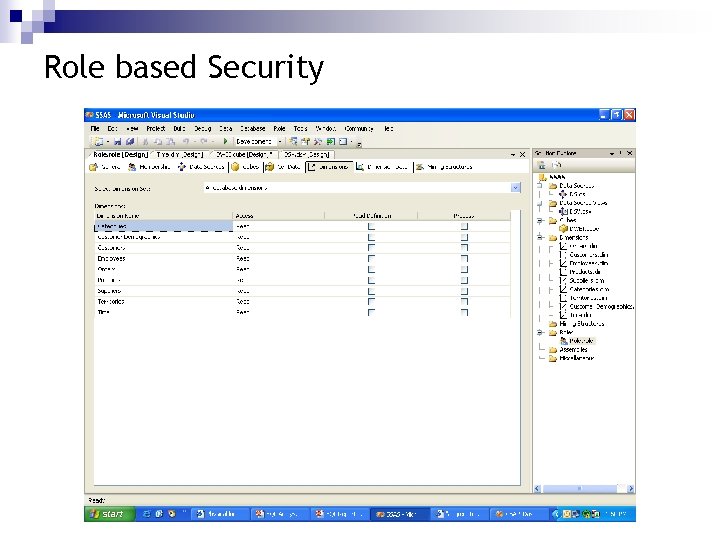Click Solution Explorer scroll right arrow
Image resolution: width=720 pixels, height=540 pixels.
[631, 489]
